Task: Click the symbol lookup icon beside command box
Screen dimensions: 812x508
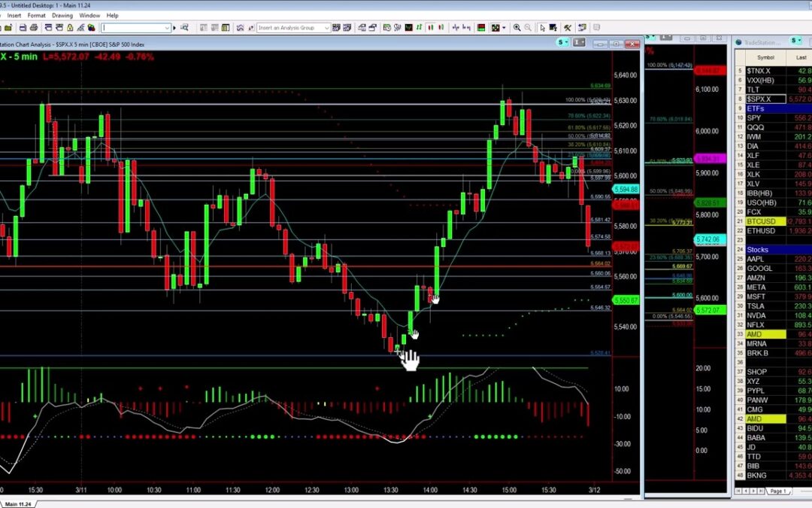Action: (185, 28)
